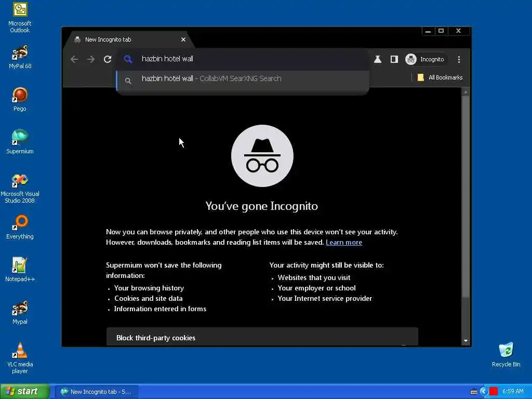Screen dimensions: 532x399
Task: Click the keyboard icon in system tray
Action: pos(474,392)
